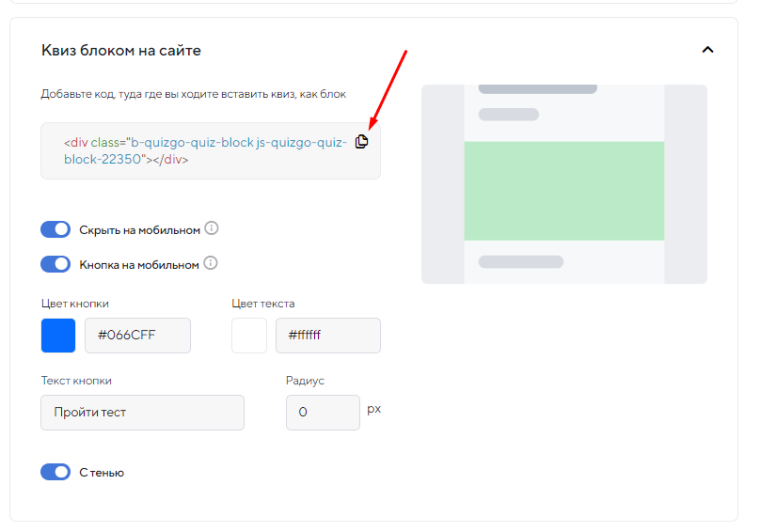Copy the quiz block embed code
The image size is (776, 532).
pyautogui.click(x=362, y=142)
